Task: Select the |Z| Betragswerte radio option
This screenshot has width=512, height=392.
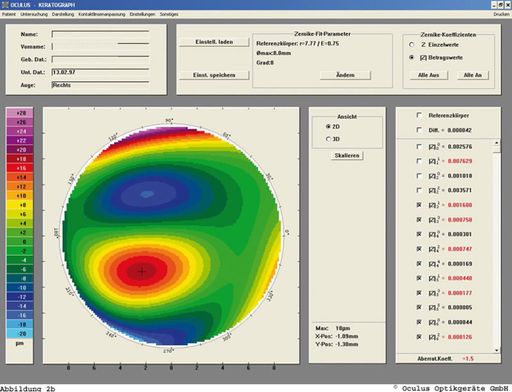Action: [412, 58]
